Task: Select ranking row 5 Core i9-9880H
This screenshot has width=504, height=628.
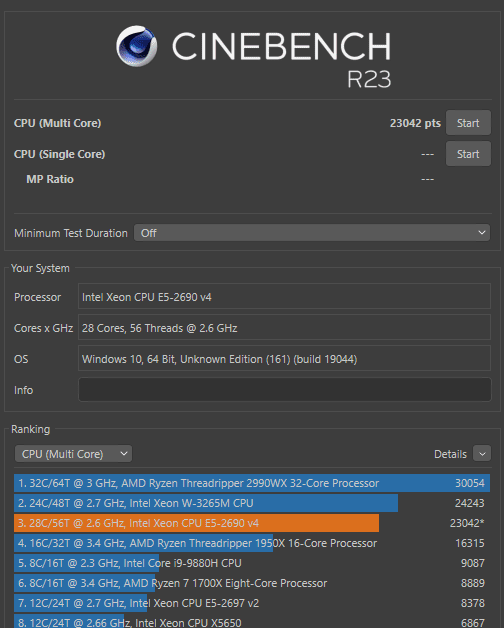Action: (x=252, y=563)
